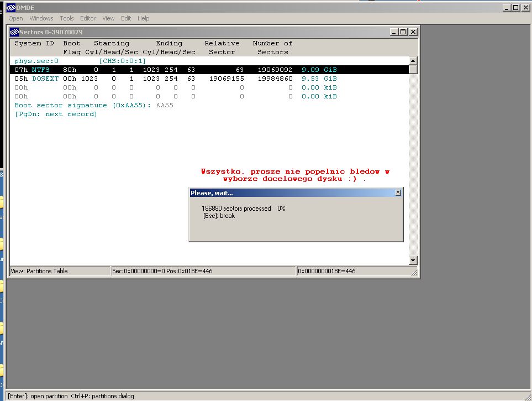Close the DMDE main window

(525, 8)
